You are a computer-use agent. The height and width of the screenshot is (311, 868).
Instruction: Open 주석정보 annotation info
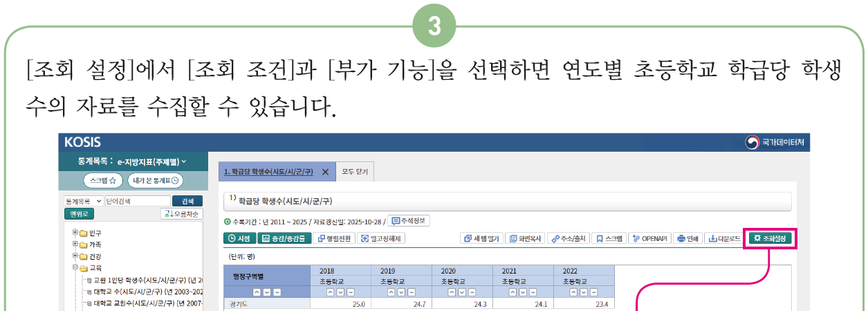click(x=409, y=221)
